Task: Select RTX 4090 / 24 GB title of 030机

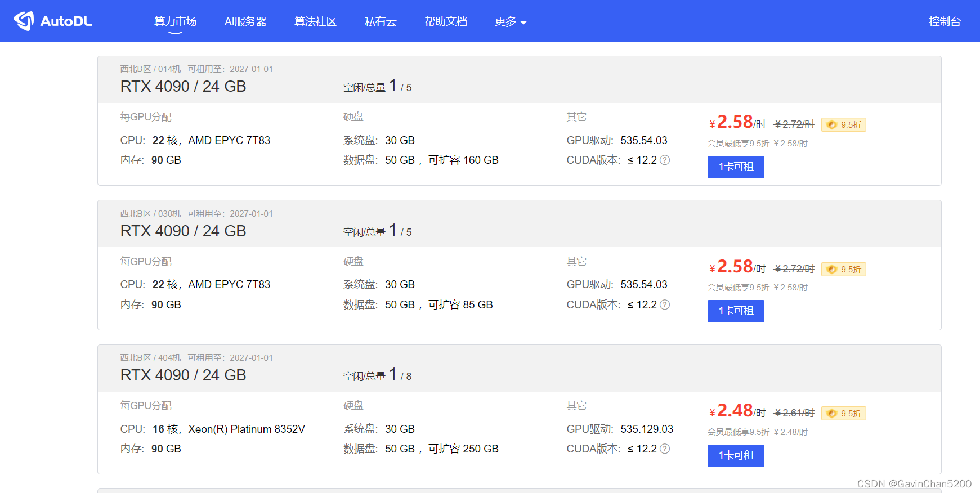Action: (183, 231)
